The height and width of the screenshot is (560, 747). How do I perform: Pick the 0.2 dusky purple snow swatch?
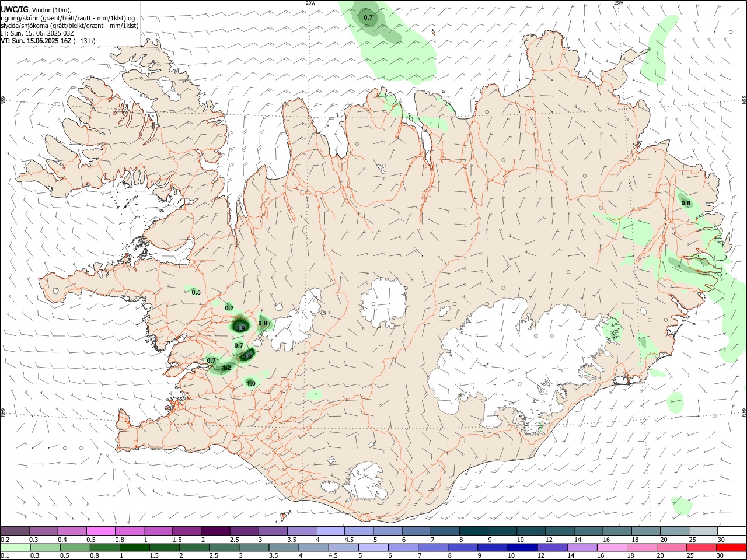(x=15, y=531)
